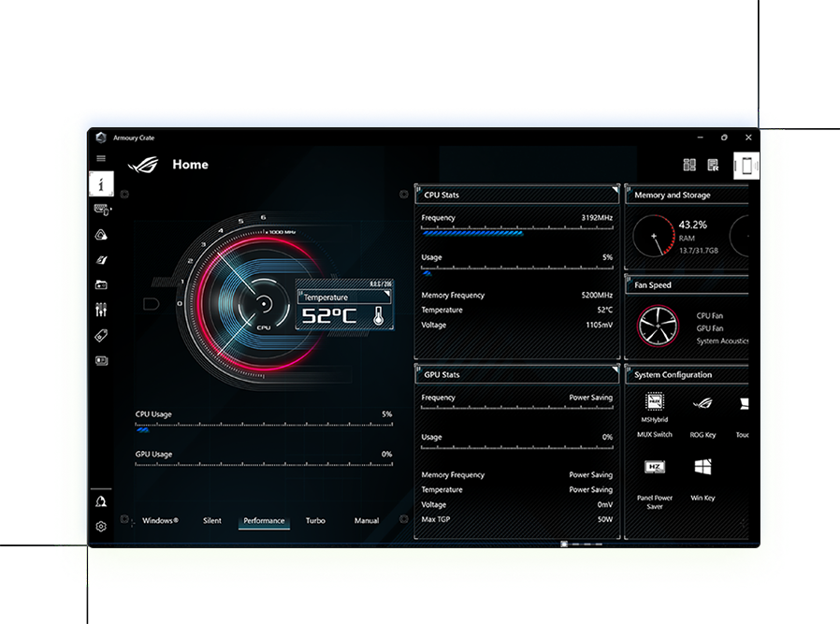This screenshot has width=840, height=624.
Task: Click the CPU Stats Usage bar
Action: [x=517, y=271]
